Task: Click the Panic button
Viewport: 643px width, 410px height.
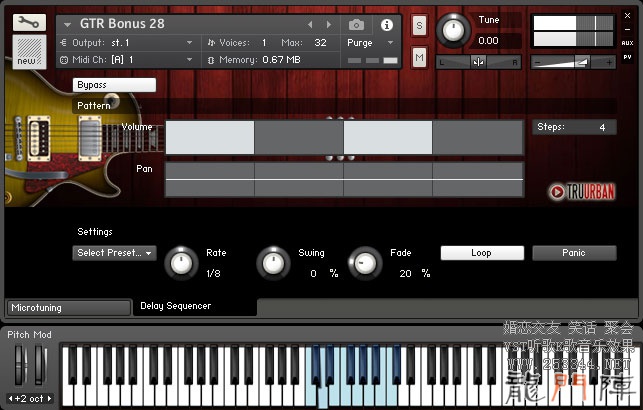Action: (x=574, y=253)
